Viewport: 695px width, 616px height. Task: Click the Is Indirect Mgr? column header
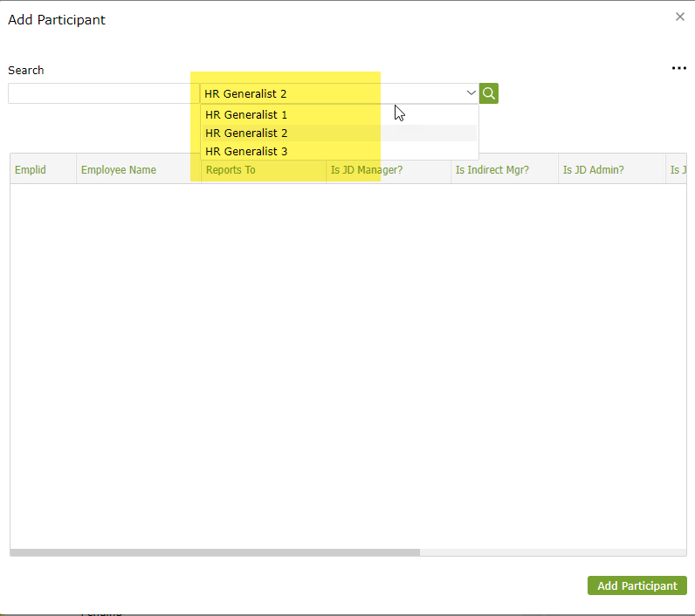pos(492,169)
